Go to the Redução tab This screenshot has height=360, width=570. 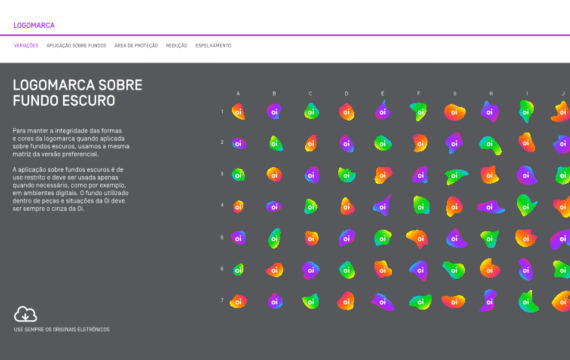(x=177, y=46)
